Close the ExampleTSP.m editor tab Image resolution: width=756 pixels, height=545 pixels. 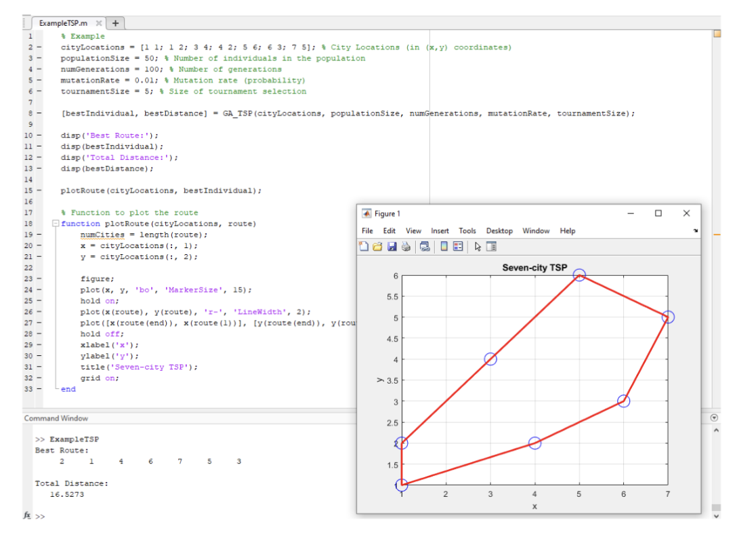click(98, 23)
